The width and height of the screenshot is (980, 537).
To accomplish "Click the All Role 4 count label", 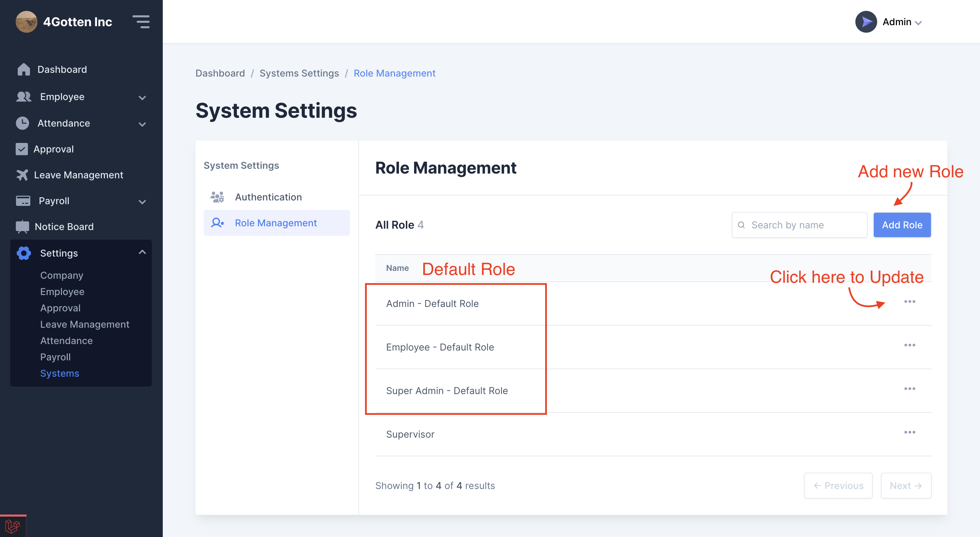I will click(x=399, y=225).
